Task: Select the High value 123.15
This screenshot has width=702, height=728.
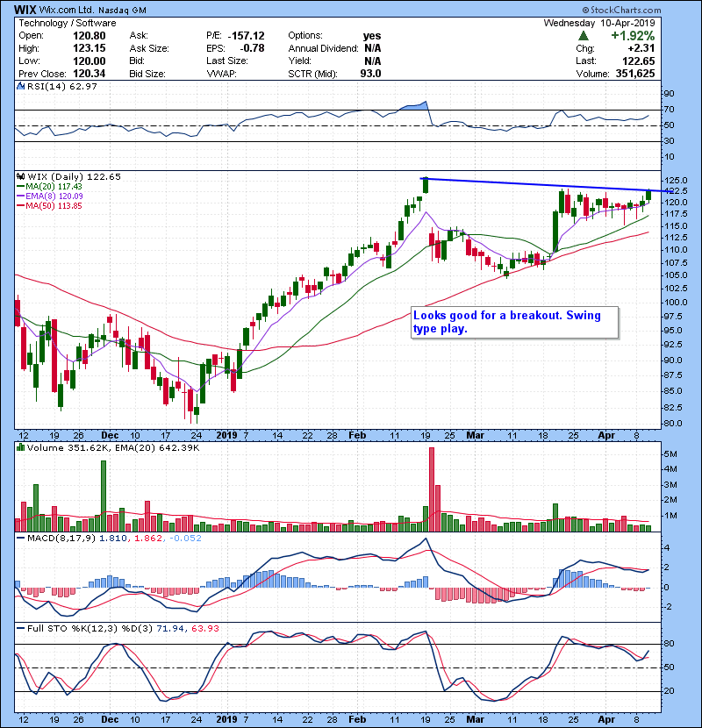Action: point(90,48)
